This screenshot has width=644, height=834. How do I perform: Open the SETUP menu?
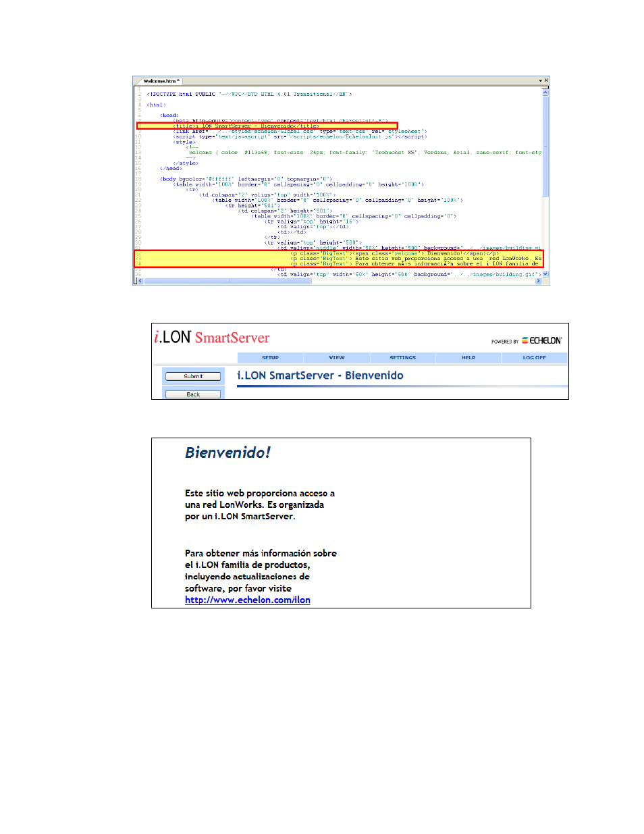click(270, 358)
